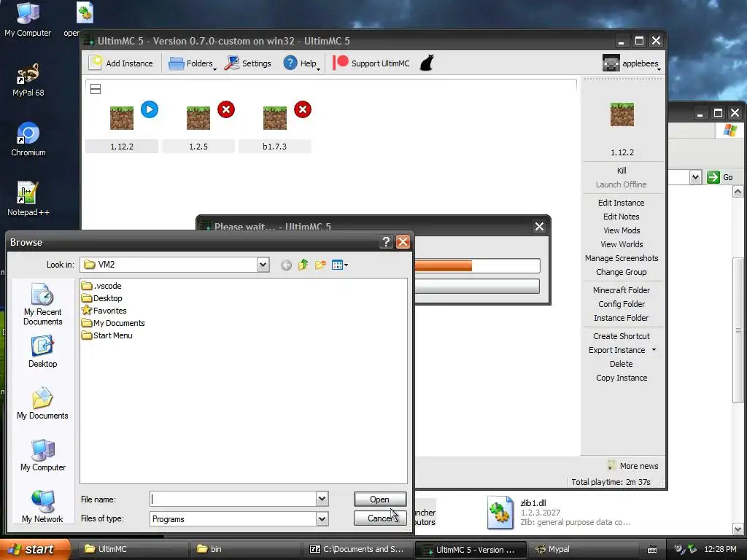Go to Desktop in places bar
The image size is (747, 560).
[43, 352]
